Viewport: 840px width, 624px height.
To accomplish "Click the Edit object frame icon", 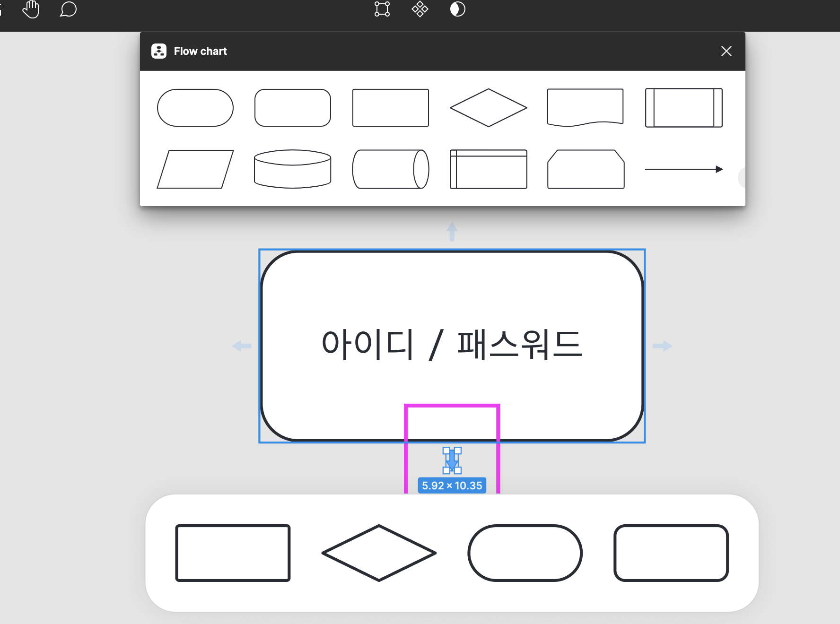I will click(382, 9).
